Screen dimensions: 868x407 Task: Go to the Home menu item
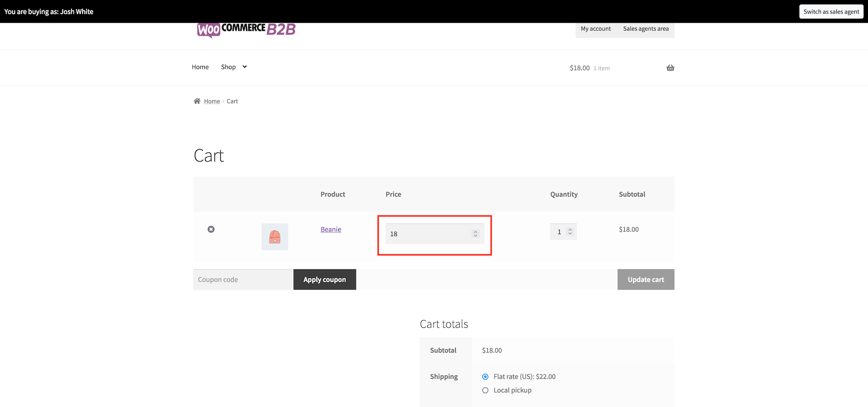[x=200, y=67]
